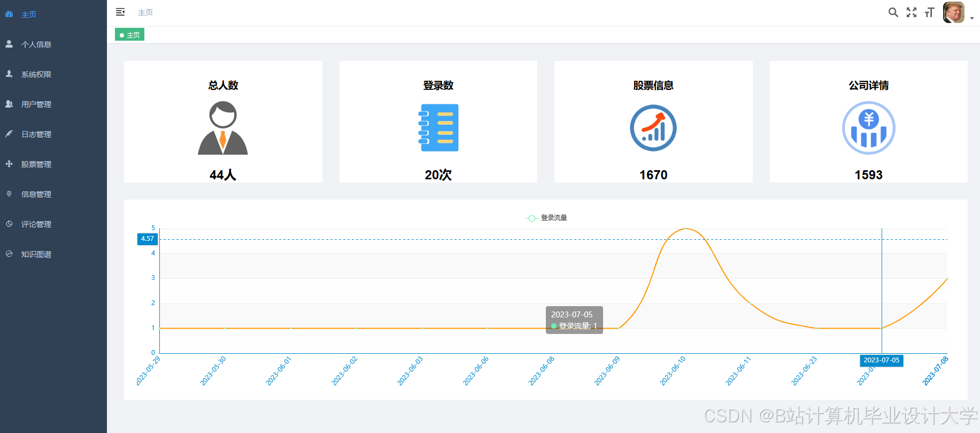Open 用户管理 menu item
This screenshot has width=980, height=433.
[36, 104]
